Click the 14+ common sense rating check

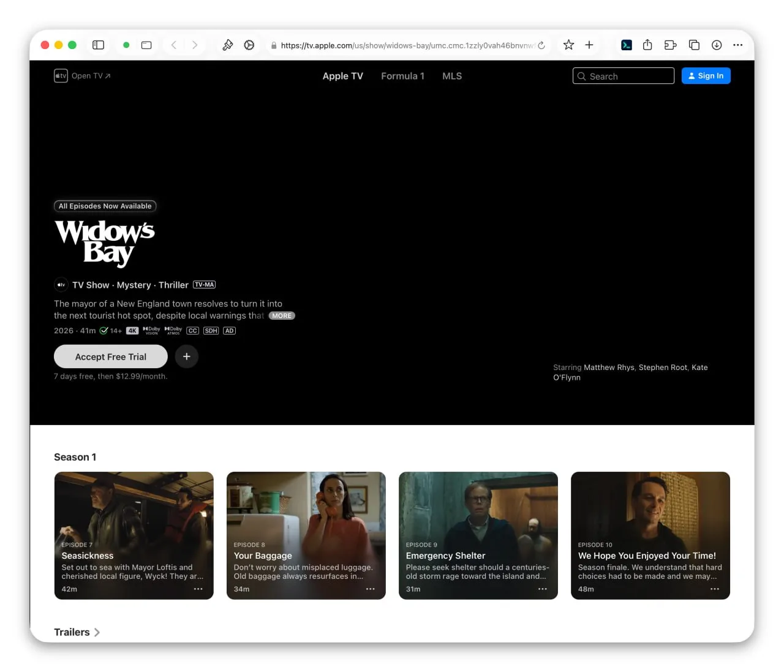[x=111, y=331]
